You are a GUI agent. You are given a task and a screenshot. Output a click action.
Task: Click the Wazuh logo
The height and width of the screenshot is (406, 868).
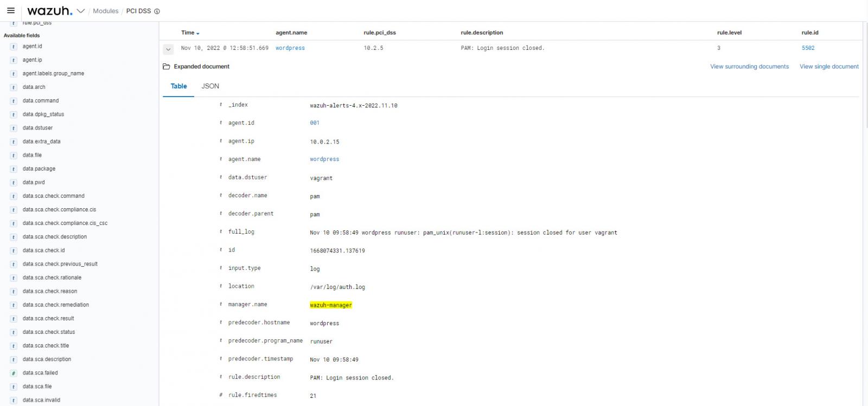point(49,11)
